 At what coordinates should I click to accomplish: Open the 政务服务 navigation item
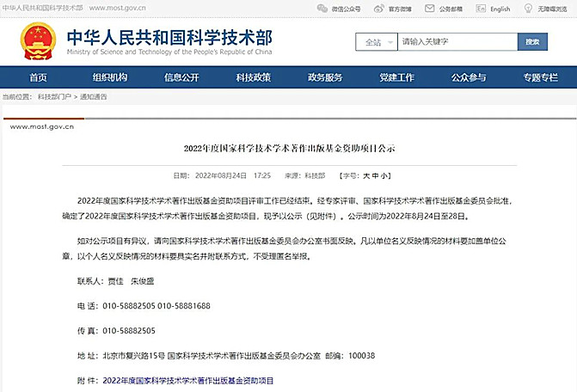pos(325,77)
